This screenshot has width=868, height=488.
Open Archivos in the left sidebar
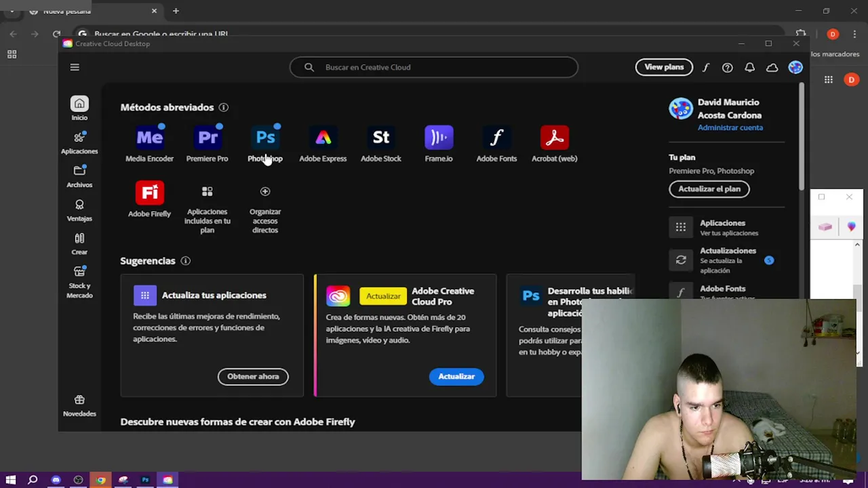[79, 176]
